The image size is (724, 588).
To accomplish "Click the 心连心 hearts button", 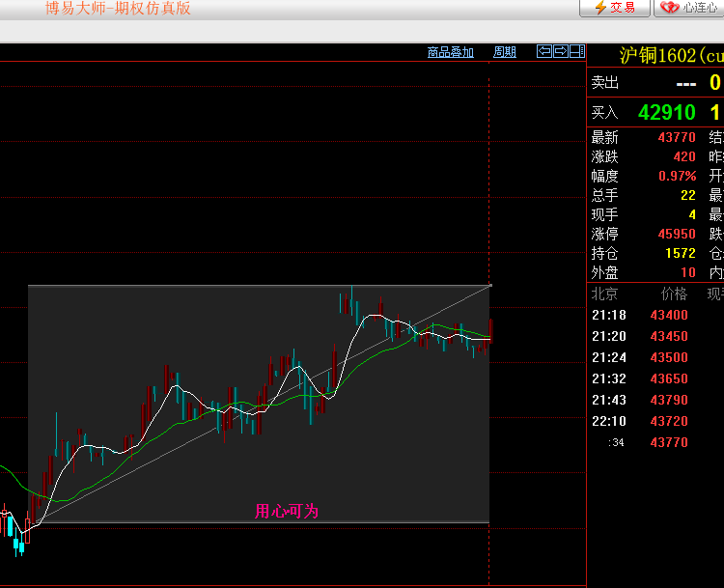I will tap(689, 8).
